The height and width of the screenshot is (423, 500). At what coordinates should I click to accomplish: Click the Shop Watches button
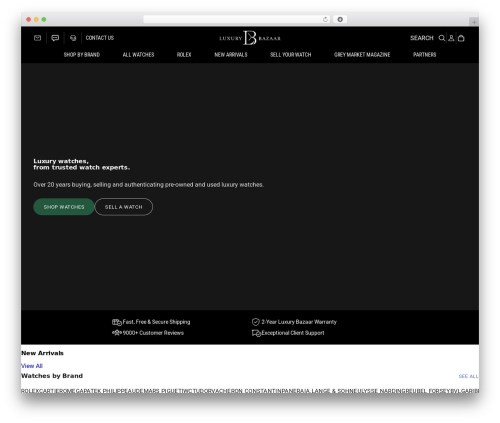click(64, 207)
